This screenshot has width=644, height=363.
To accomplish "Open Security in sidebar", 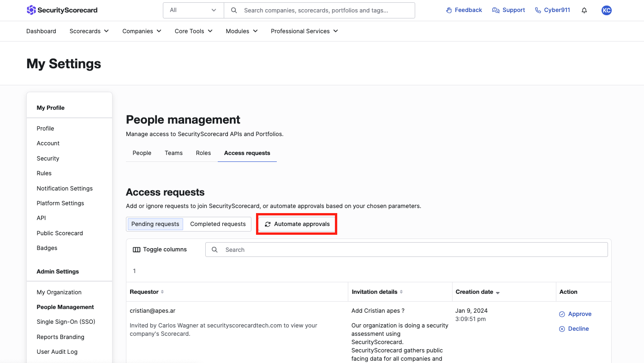I will [x=48, y=159].
